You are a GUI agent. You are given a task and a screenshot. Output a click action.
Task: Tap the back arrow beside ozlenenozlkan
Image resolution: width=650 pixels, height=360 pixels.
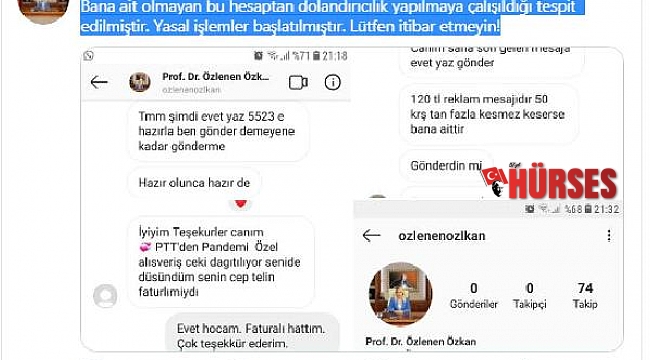click(371, 236)
